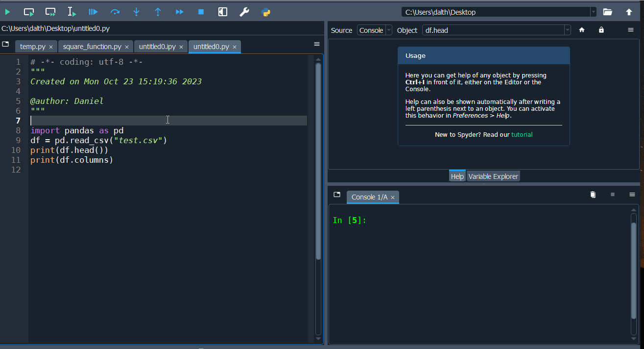This screenshot has height=349, width=644.
Task: Select the untitled0.py editor tab
Action: point(211,47)
